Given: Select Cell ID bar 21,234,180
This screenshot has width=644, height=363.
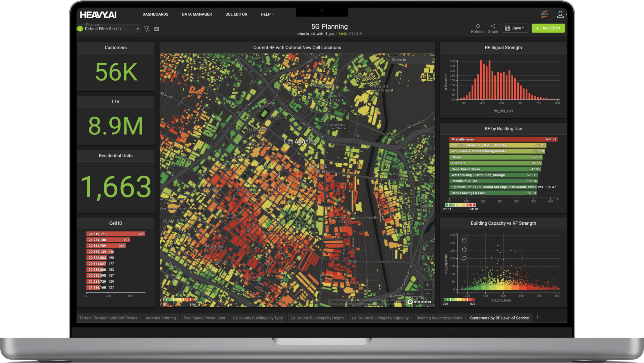Looking at the screenshot, I should point(108,240).
